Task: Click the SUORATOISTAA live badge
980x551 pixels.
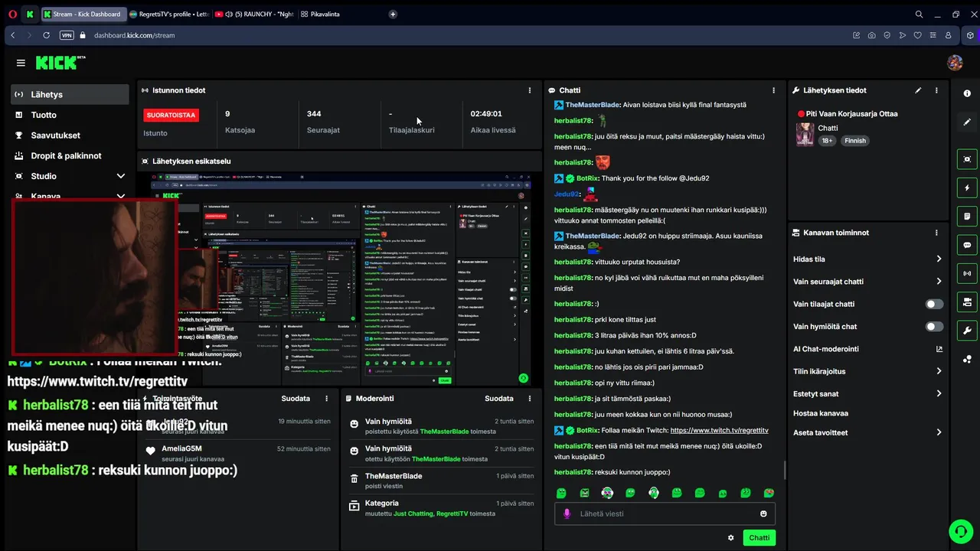Action: (171, 115)
